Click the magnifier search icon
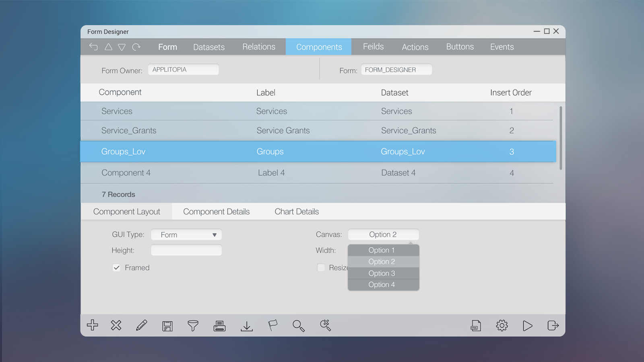This screenshot has width=644, height=362. (299, 326)
